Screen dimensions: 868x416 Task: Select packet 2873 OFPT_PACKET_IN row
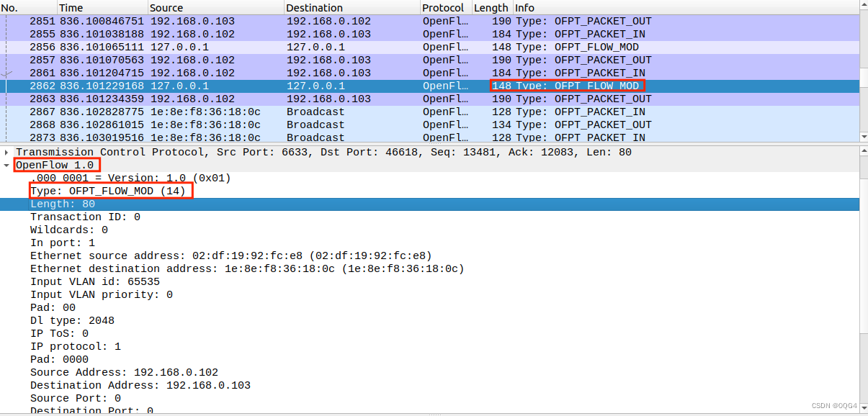pos(288,137)
